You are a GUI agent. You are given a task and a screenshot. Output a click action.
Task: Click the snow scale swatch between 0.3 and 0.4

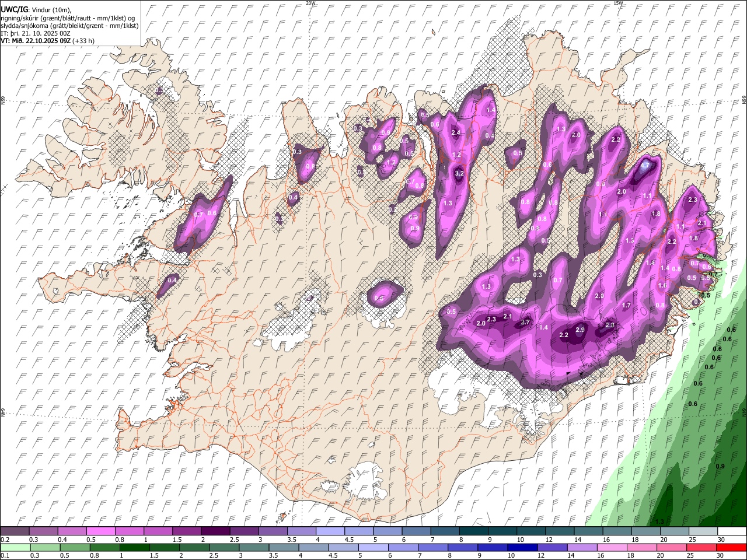point(44,531)
